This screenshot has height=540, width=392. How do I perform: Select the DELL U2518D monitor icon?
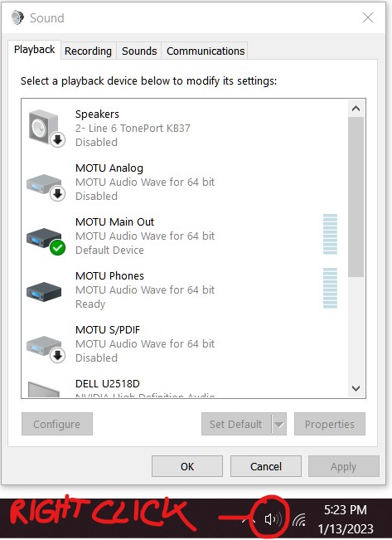click(44, 389)
